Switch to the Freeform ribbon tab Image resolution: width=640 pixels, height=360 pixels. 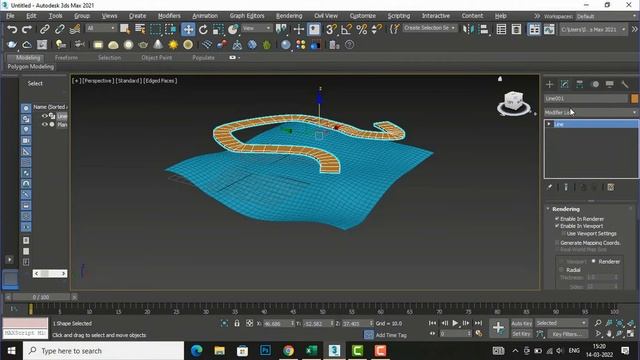[x=66, y=58]
